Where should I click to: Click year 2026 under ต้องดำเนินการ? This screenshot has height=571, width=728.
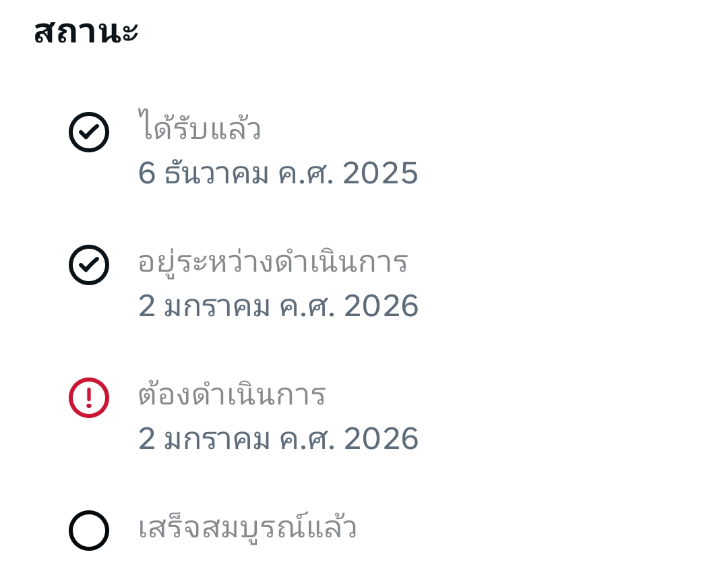coord(381,439)
